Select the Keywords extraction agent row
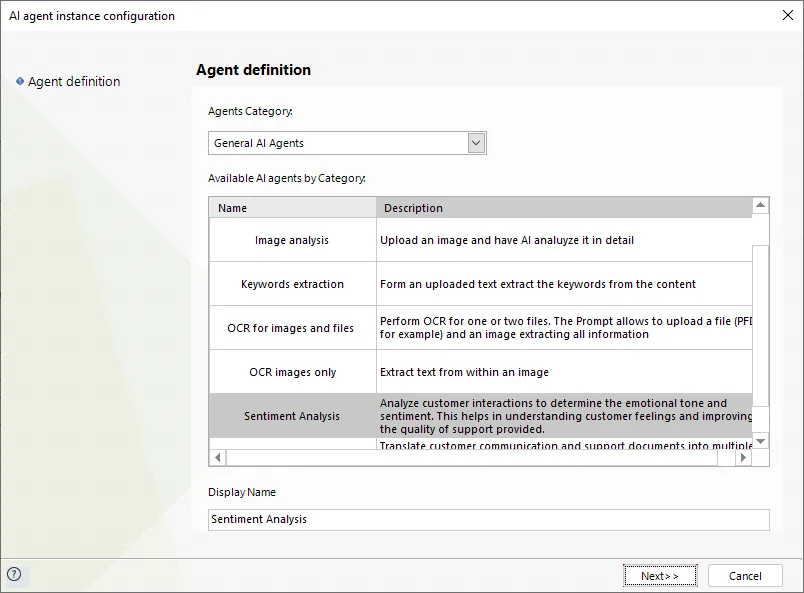 pos(480,284)
